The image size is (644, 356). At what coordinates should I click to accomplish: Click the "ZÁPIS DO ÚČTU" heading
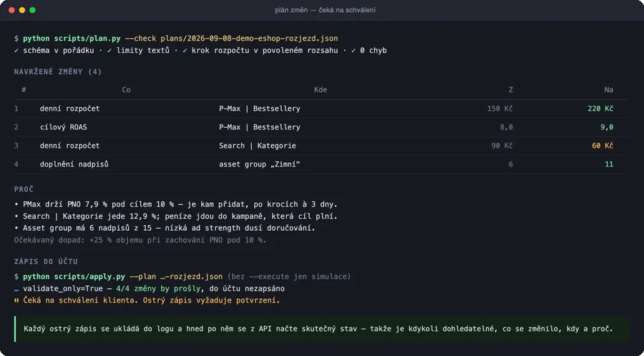pos(46,262)
